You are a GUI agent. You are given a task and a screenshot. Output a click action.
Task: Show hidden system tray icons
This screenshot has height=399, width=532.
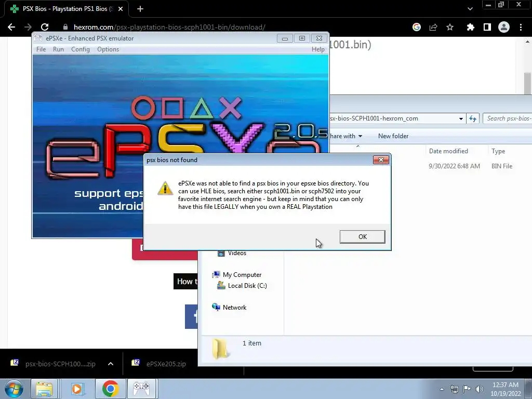(442, 389)
